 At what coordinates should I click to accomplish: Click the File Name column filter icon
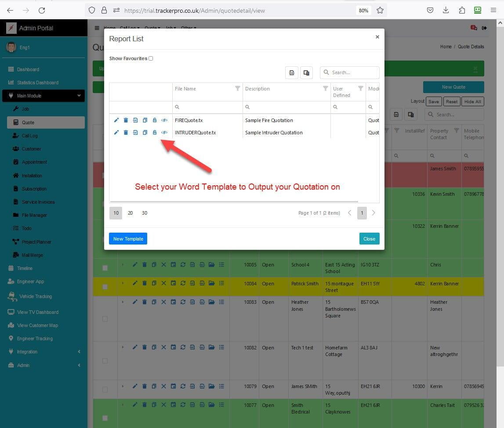tap(237, 89)
